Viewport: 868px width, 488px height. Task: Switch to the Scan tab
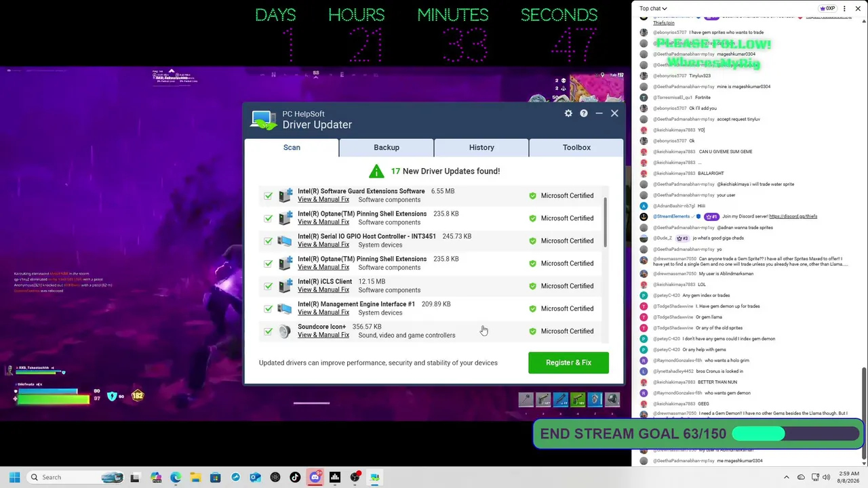[x=292, y=147]
